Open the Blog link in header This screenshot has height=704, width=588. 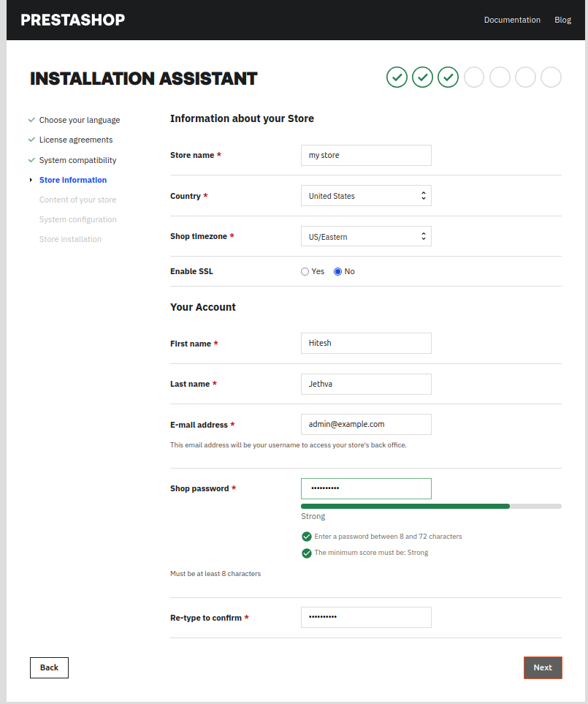click(562, 20)
